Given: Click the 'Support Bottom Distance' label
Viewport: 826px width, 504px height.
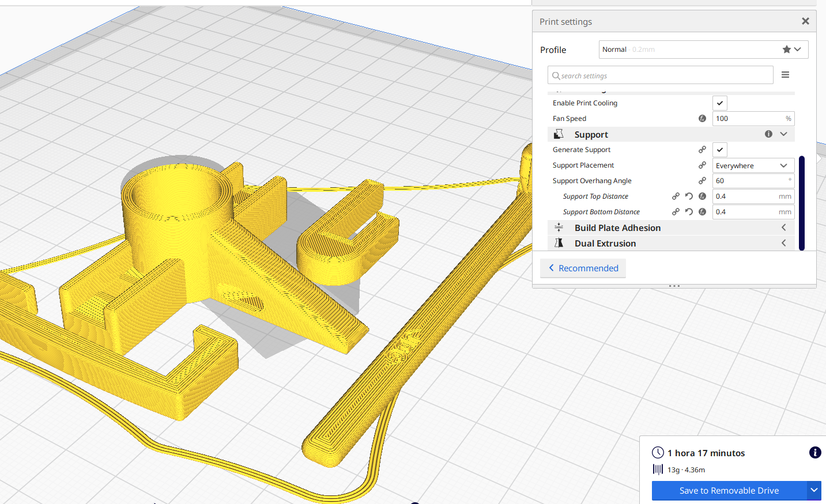Looking at the screenshot, I should 601,212.
